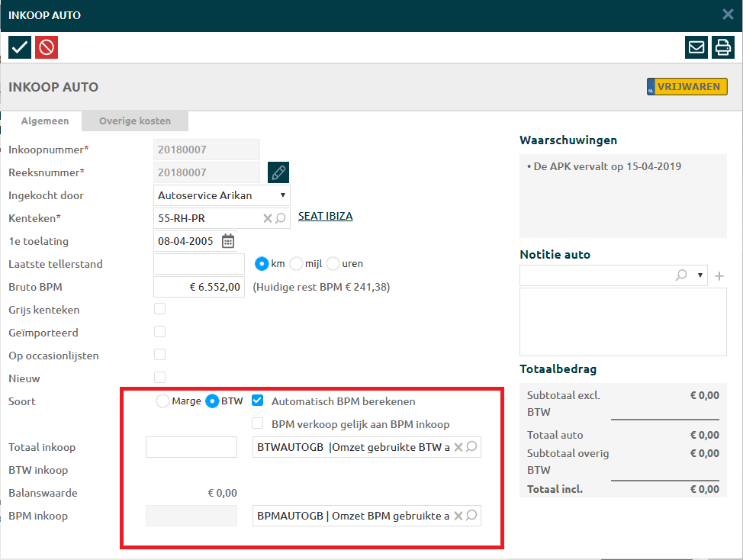Screen dimensions: 743x560
Task: Open the SEAT IBIZA link
Action: [325, 216]
